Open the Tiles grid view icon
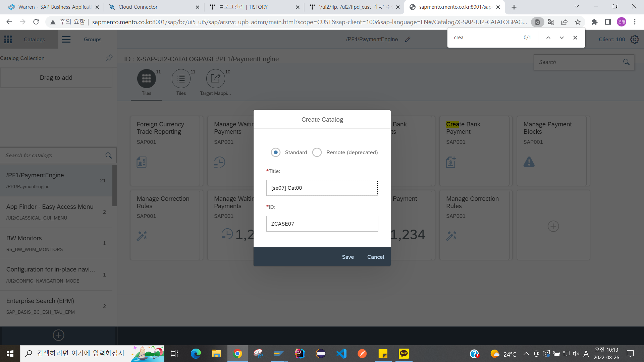Screen dimensions: 644x362 point(147,79)
